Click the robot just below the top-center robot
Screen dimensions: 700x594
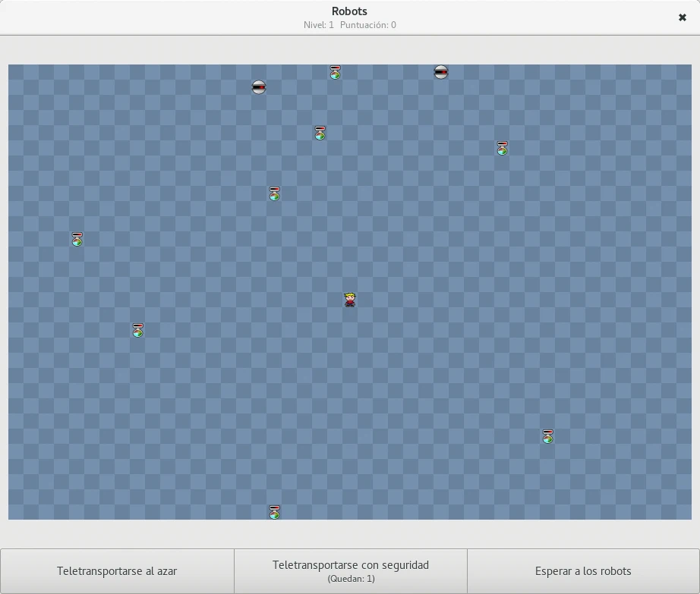pos(320,133)
